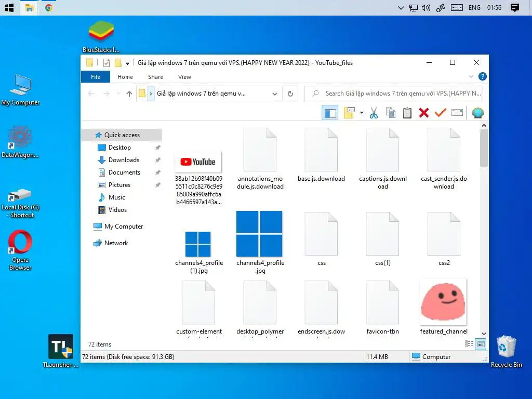Click New Folder icon in title bar

[118, 63]
